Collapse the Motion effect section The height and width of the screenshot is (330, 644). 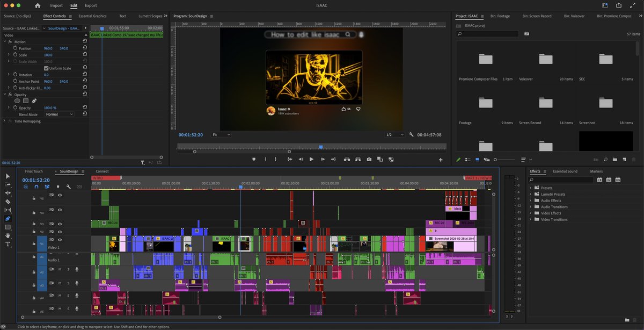4,41
